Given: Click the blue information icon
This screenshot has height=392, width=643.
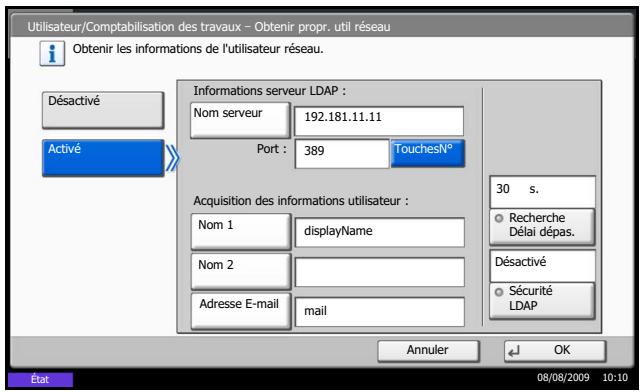Looking at the screenshot, I should pyautogui.click(x=52, y=53).
